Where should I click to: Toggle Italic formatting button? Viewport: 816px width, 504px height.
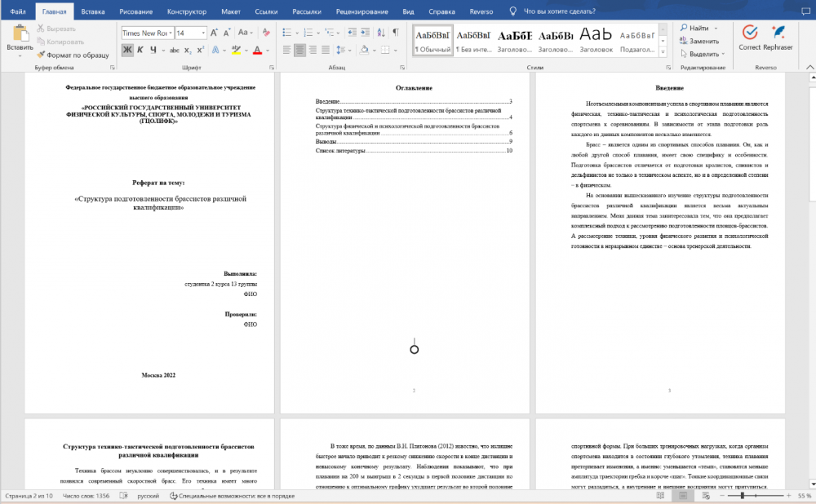140,50
